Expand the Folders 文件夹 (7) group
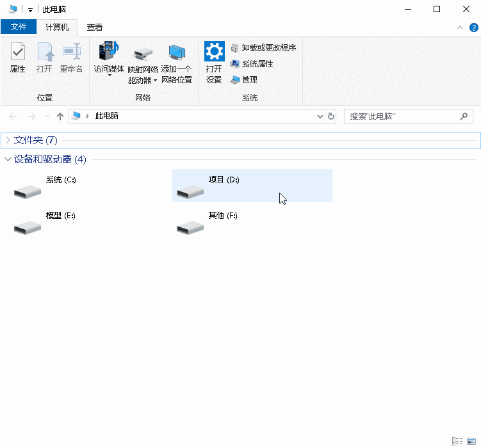The height and width of the screenshot is (448, 481). tap(8, 140)
